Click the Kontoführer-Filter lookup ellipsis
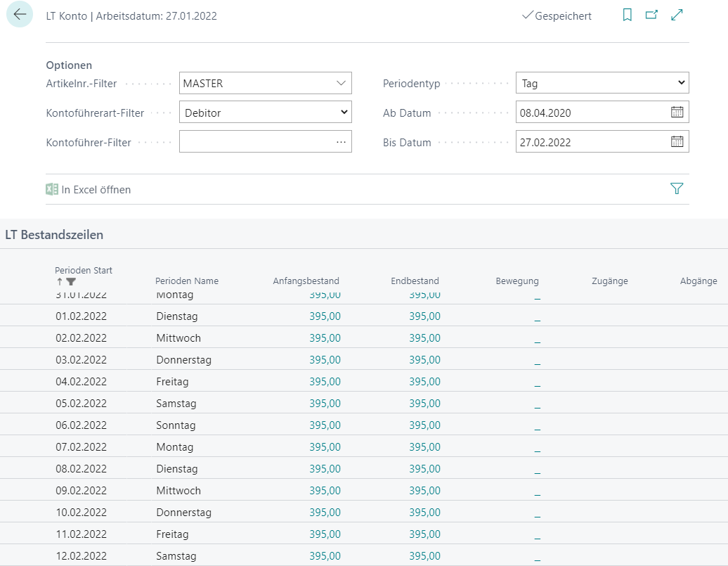This screenshot has width=728, height=566. pos(341,141)
